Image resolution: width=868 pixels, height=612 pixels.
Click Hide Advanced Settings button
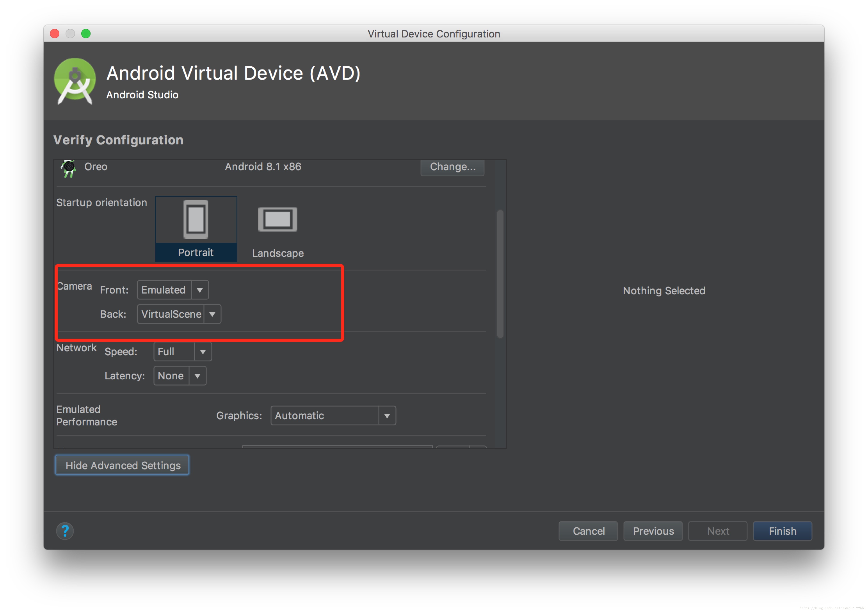click(122, 465)
